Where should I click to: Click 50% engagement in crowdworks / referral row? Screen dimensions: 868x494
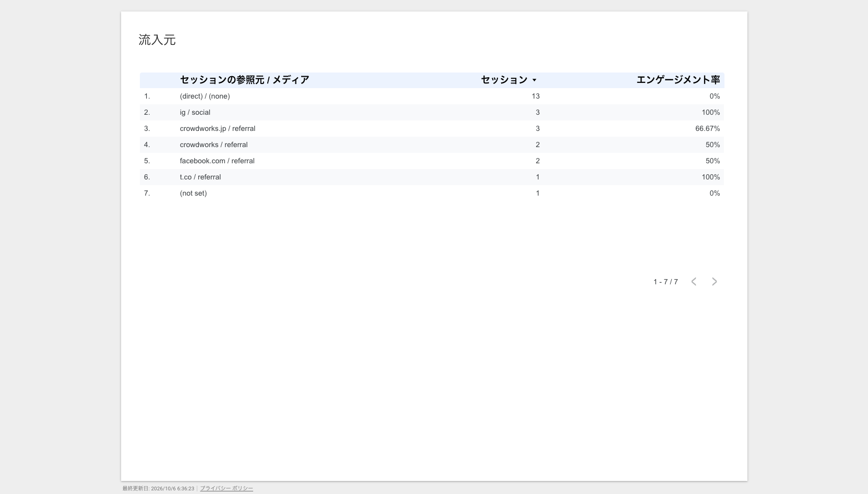[712, 144]
